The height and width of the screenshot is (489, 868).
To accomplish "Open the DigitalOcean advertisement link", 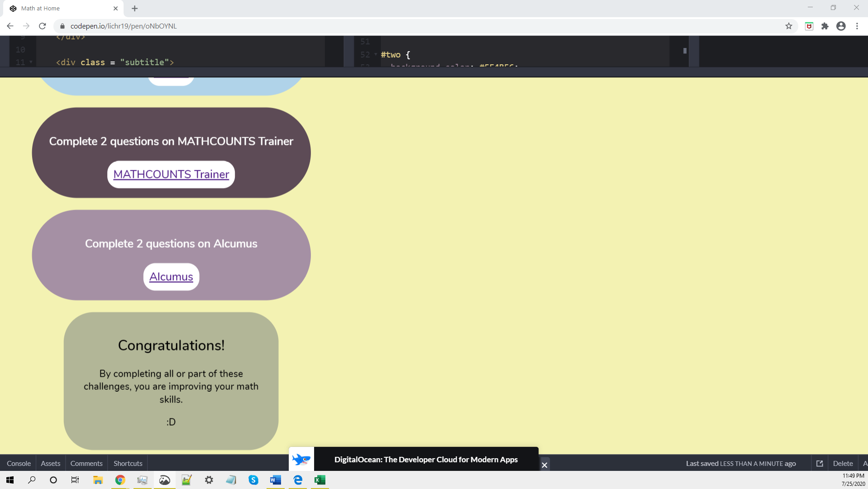I will (426, 460).
